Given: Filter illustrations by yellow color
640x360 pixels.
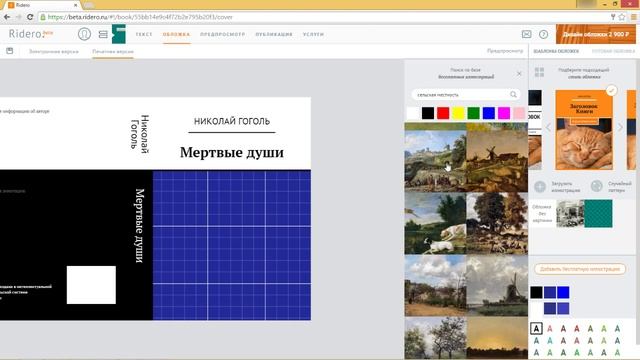Looking at the screenshot, I should click(x=458, y=113).
